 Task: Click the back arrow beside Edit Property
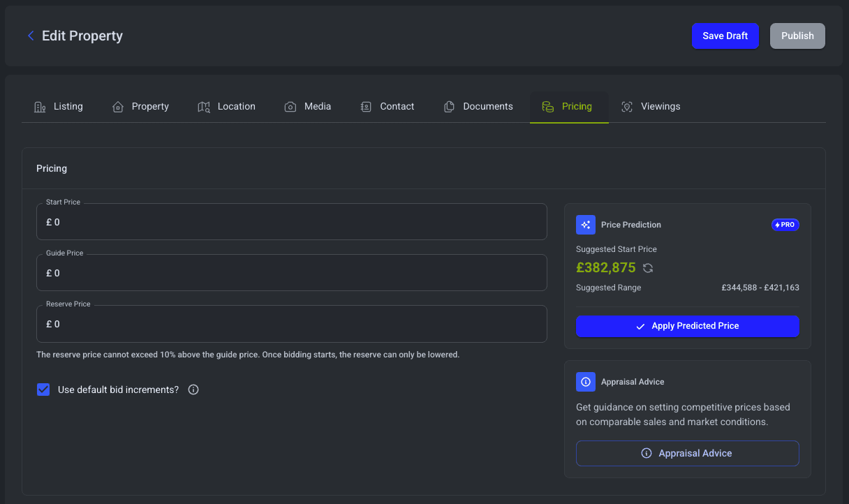click(x=31, y=36)
